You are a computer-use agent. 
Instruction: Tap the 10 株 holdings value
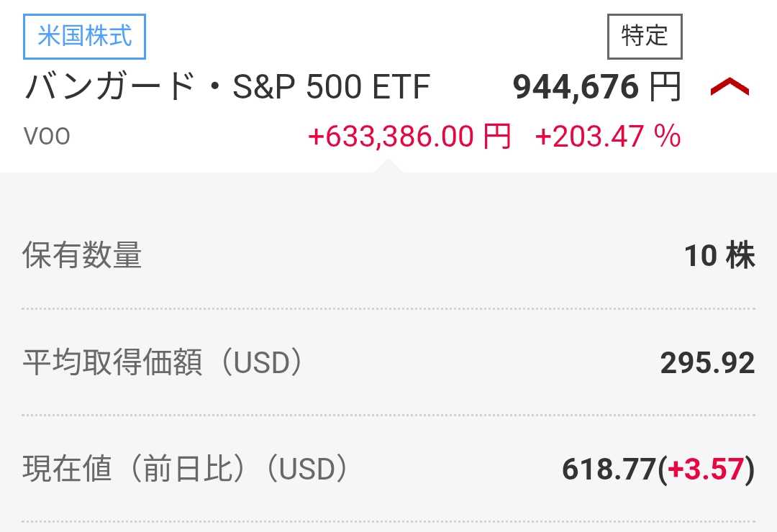719,256
